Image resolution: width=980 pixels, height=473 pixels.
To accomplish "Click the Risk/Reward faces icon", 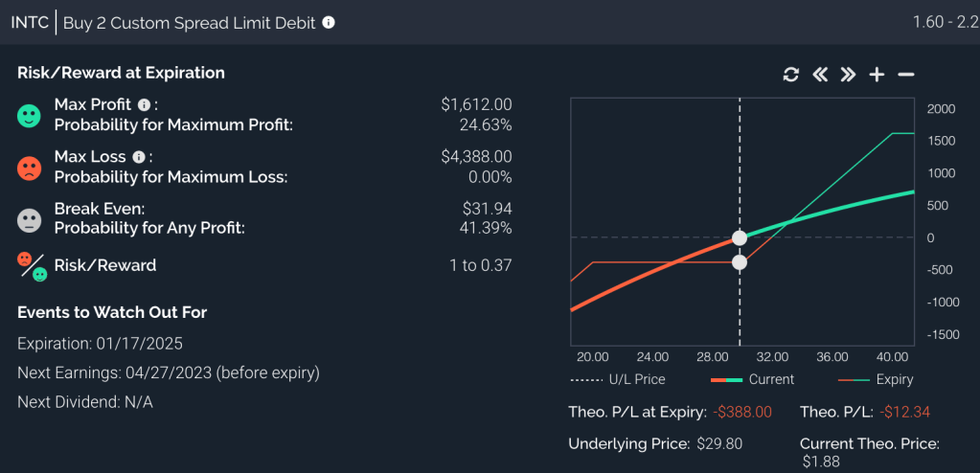I will pos(33,266).
